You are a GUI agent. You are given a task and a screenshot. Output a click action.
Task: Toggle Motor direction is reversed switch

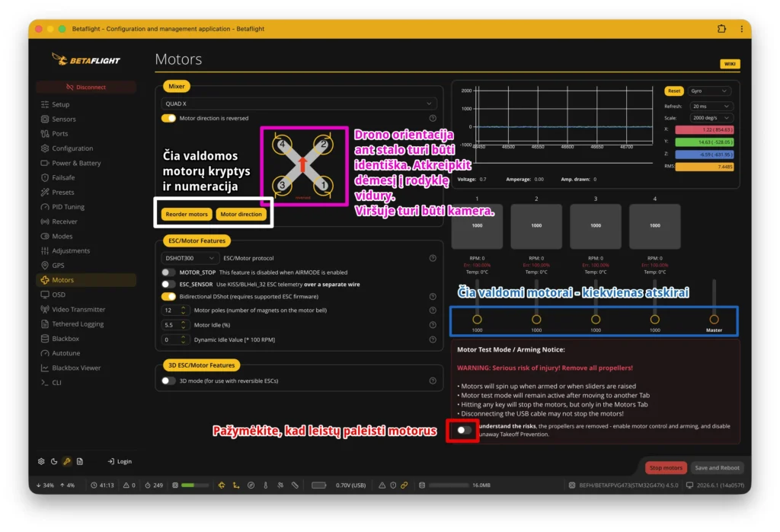168,118
